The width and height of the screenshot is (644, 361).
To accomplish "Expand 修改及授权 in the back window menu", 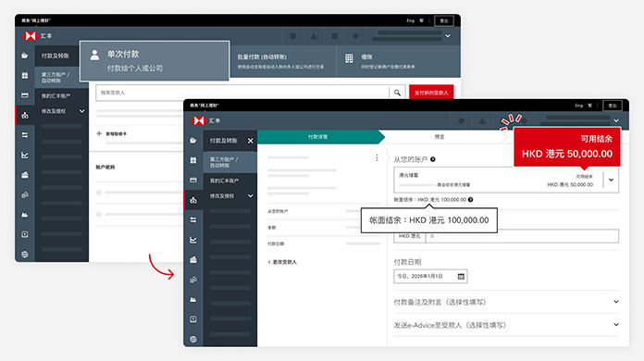I will tap(82, 111).
